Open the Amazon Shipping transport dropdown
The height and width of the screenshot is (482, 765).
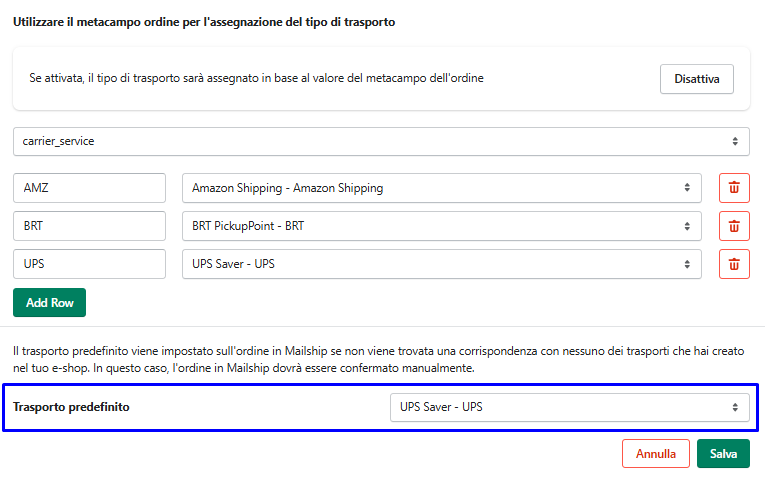tap(441, 188)
